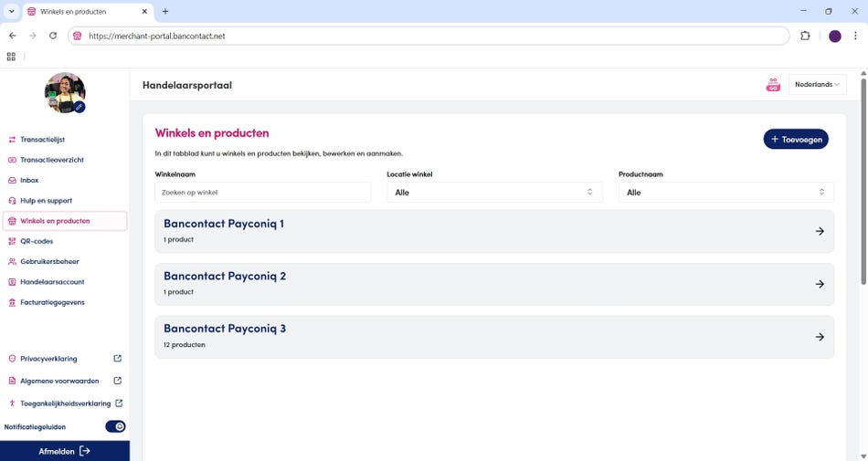This screenshot has height=461, width=868.
Task: Click the bank icon for Facturatiegegevens
Action: click(x=12, y=302)
